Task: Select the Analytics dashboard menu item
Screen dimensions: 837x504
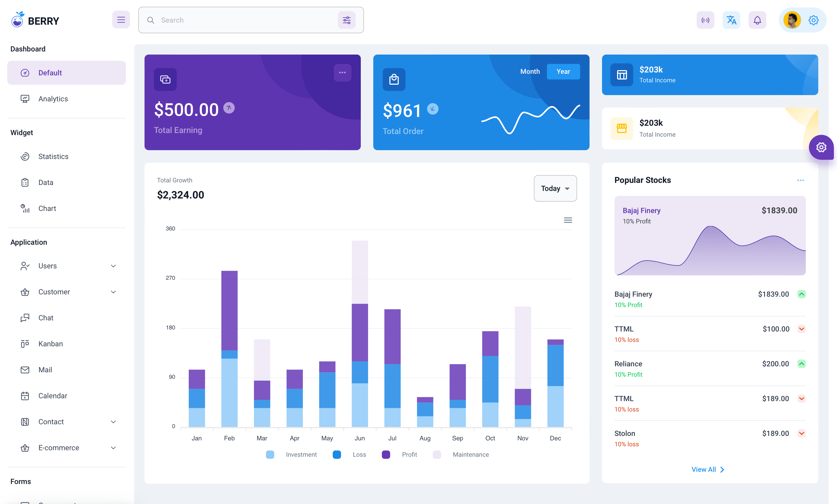Action: tap(53, 98)
